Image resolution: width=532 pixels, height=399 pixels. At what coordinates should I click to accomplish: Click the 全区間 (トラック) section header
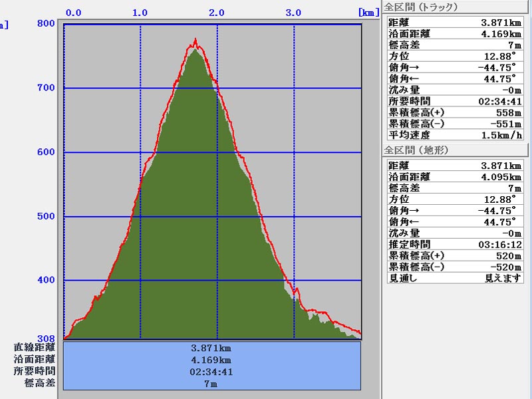tap(421, 7)
